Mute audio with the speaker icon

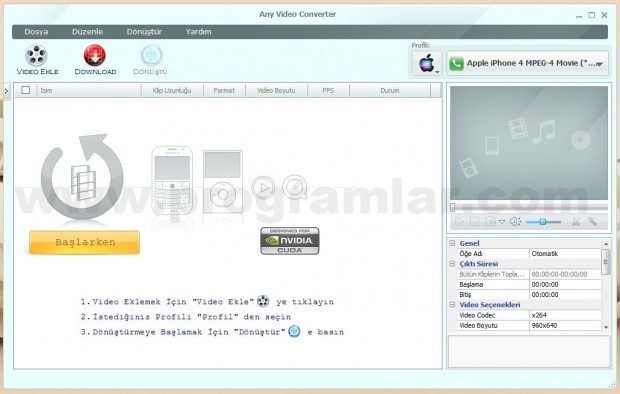point(515,222)
